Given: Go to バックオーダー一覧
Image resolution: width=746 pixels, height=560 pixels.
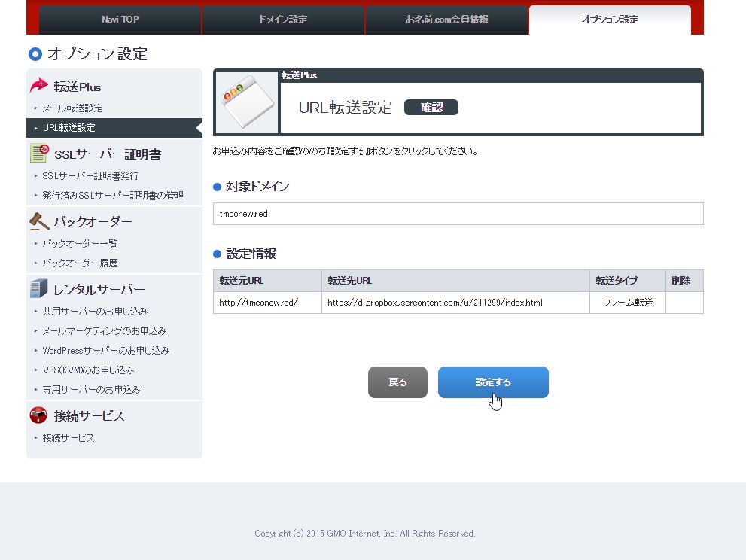Looking at the screenshot, I should point(80,244).
